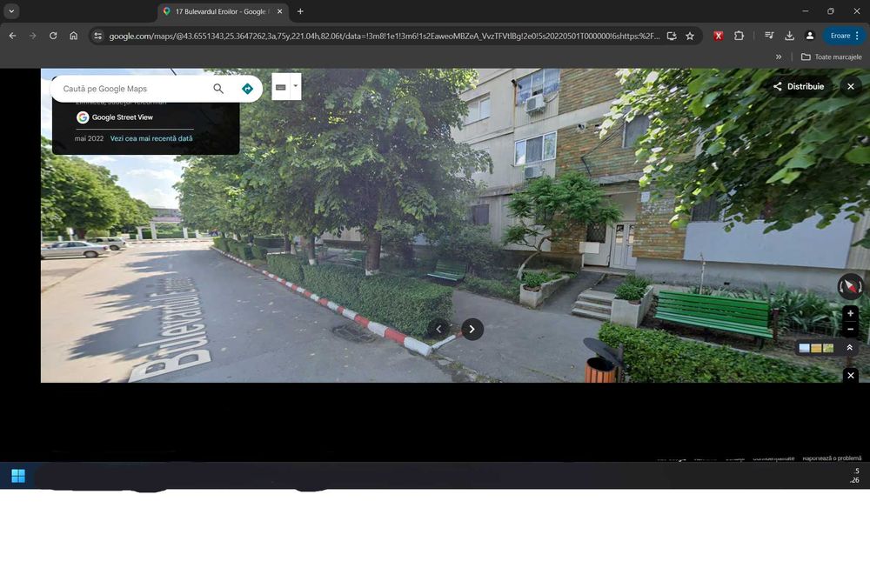Open the media control queue icon
Image resolution: width=870 pixels, height=588 pixels.
click(x=769, y=36)
